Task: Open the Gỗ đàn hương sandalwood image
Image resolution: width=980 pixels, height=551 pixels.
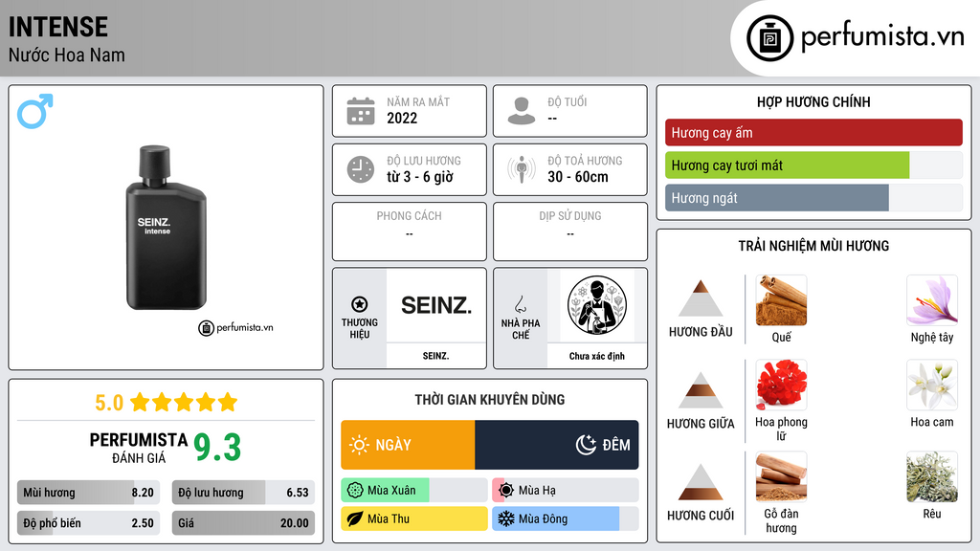Action: (x=781, y=476)
